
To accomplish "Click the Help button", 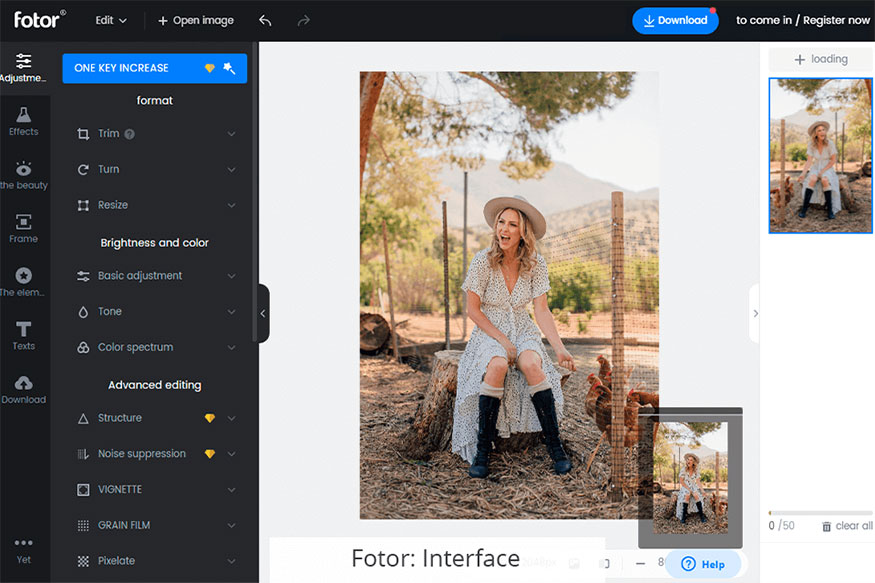I will (x=703, y=564).
